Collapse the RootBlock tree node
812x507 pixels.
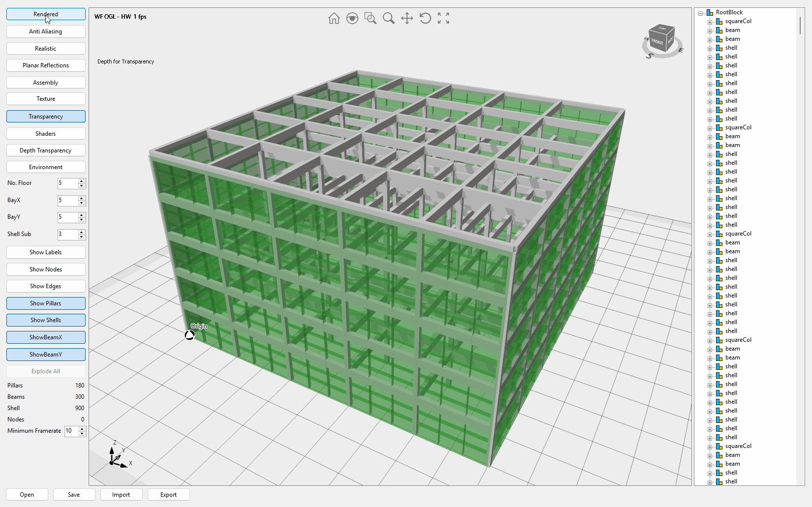[x=700, y=13]
